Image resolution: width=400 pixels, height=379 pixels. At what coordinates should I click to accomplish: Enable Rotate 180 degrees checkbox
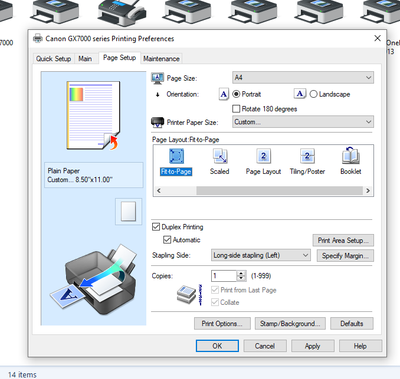(236, 109)
